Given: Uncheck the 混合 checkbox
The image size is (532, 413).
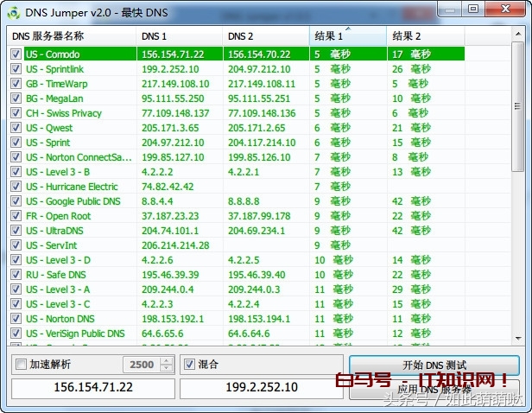Looking at the screenshot, I should [190, 365].
